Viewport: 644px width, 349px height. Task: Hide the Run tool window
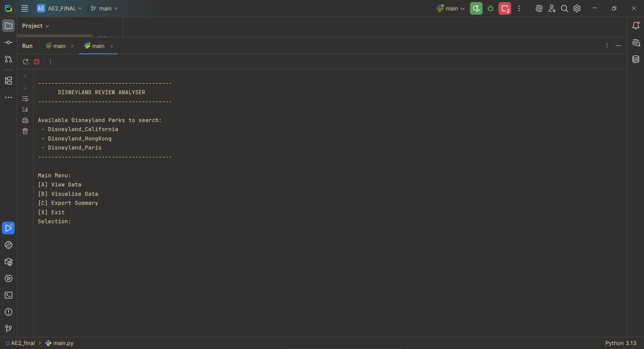click(618, 46)
